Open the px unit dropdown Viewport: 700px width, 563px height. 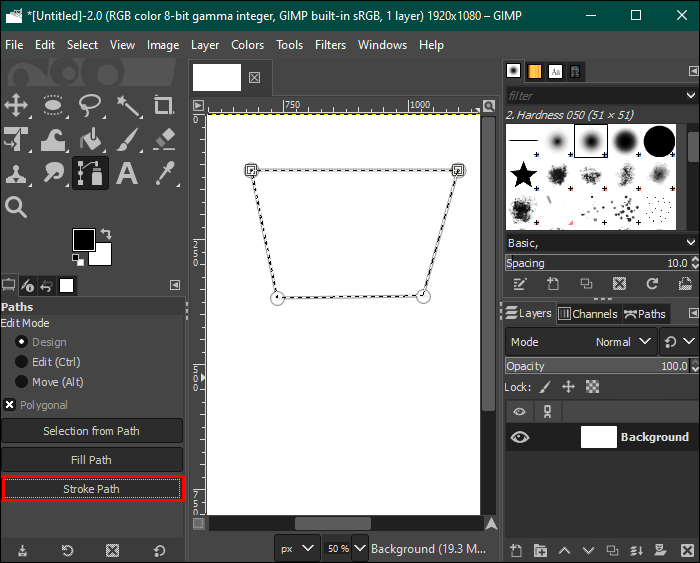(297, 548)
